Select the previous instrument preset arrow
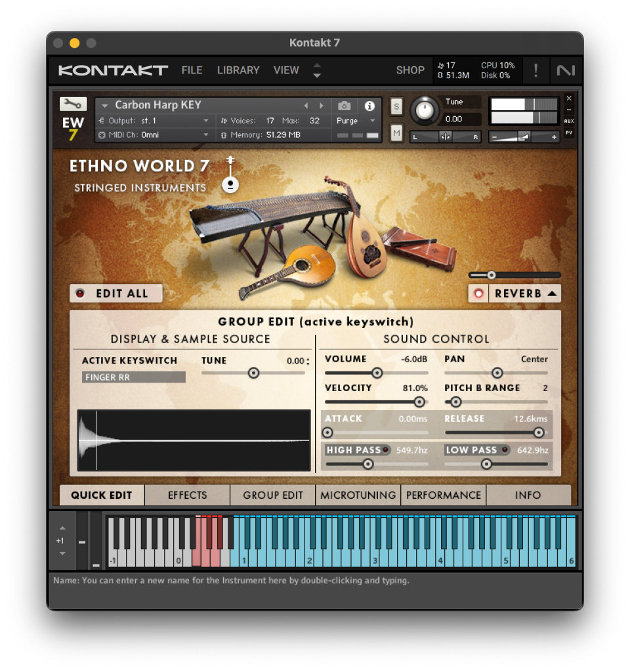The height and width of the screenshot is (672, 630). pyautogui.click(x=306, y=106)
